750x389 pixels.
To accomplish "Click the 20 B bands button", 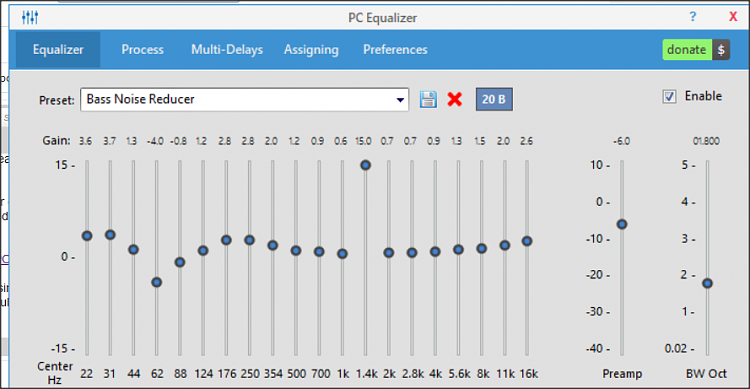I will click(x=494, y=99).
